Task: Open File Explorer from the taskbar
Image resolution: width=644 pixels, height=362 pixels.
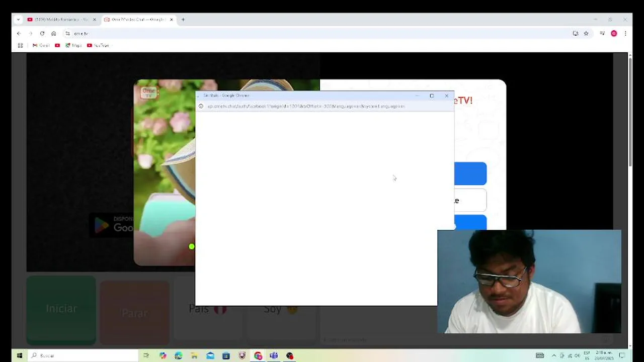Action: coord(194,355)
